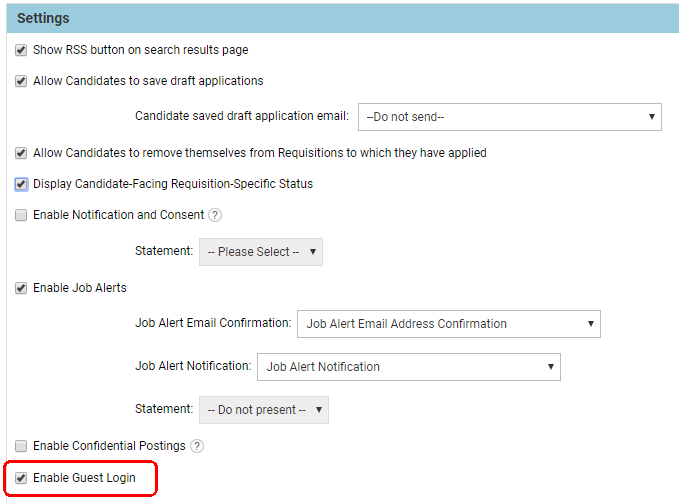Uncheck Allow Candidates to save draft applications
The image size is (679, 502).
click(x=21, y=81)
